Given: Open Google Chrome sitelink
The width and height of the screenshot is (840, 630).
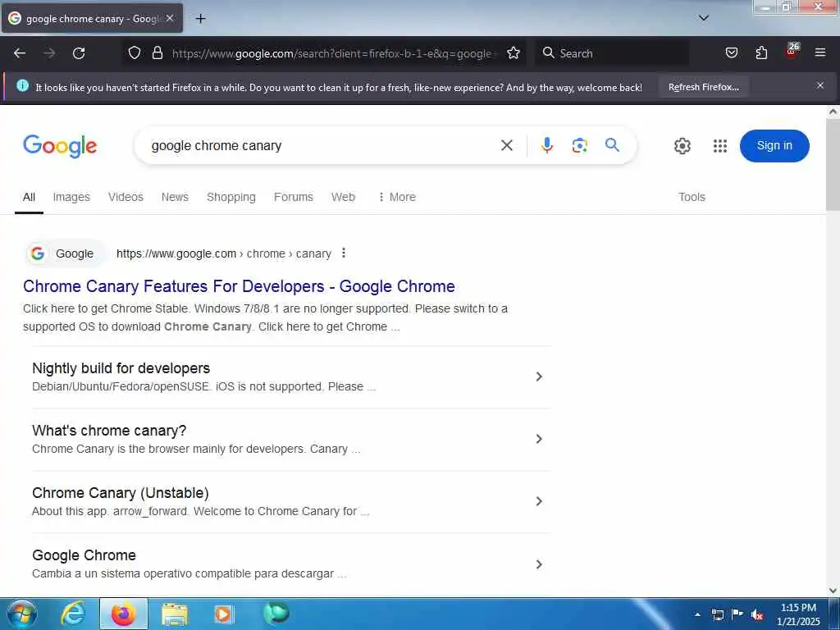Looking at the screenshot, I should [x=84, y=555].
